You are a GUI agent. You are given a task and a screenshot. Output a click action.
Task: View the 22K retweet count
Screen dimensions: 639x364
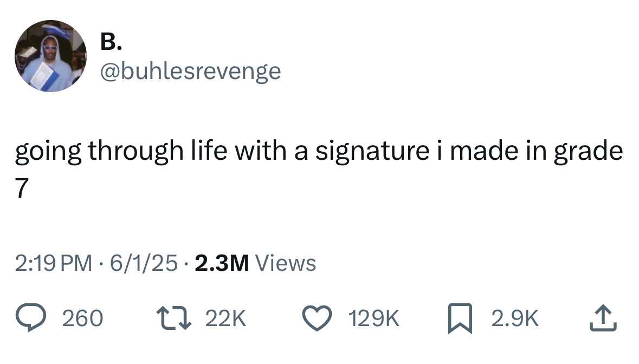(226, 318)
